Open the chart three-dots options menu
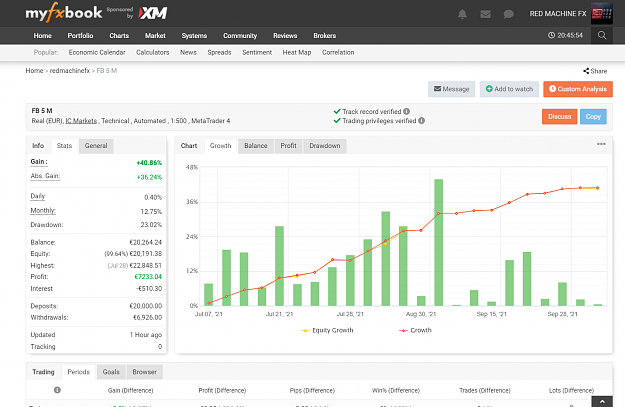This screenshot has height=407, width=625. [601, 144]
